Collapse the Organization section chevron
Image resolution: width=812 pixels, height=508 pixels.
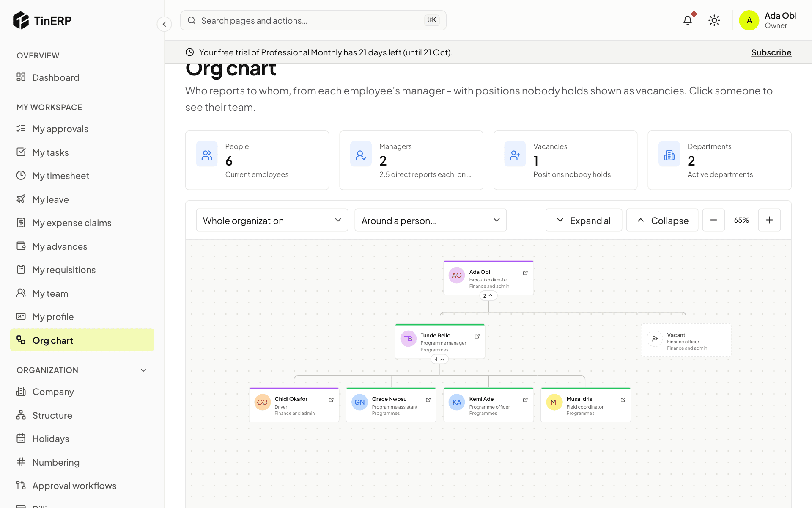click(x=143, y=370)
